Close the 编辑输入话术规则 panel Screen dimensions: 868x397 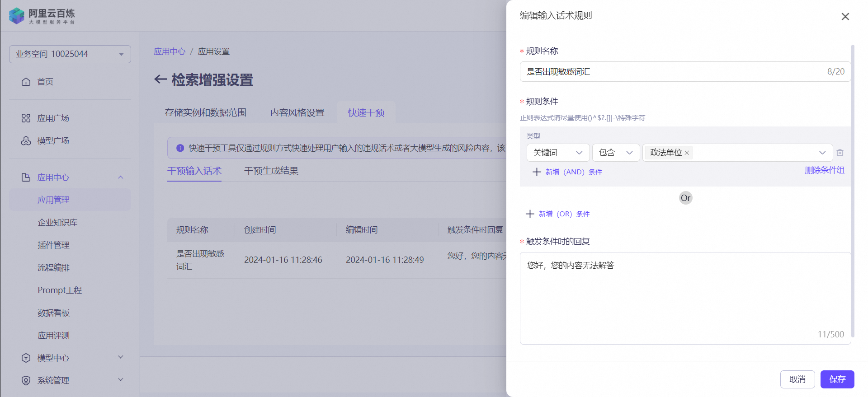[x=845, y=17]
